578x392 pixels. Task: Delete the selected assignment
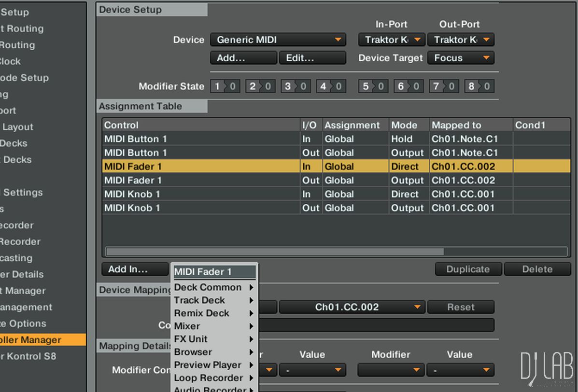(537, 269)
